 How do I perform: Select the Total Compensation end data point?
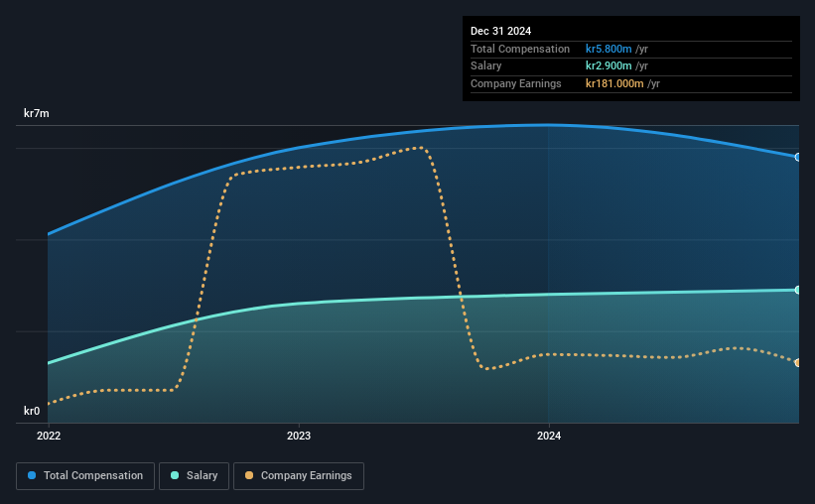(798, 157)
